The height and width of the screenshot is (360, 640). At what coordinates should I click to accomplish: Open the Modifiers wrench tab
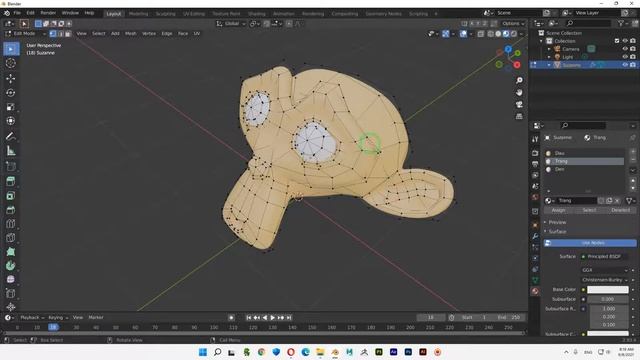pyautogui.click(x=535, y=236)
